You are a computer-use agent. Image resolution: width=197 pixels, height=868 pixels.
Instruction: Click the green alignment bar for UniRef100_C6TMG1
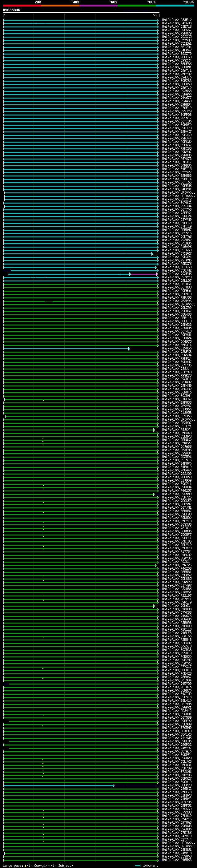(x=81, y=285)
